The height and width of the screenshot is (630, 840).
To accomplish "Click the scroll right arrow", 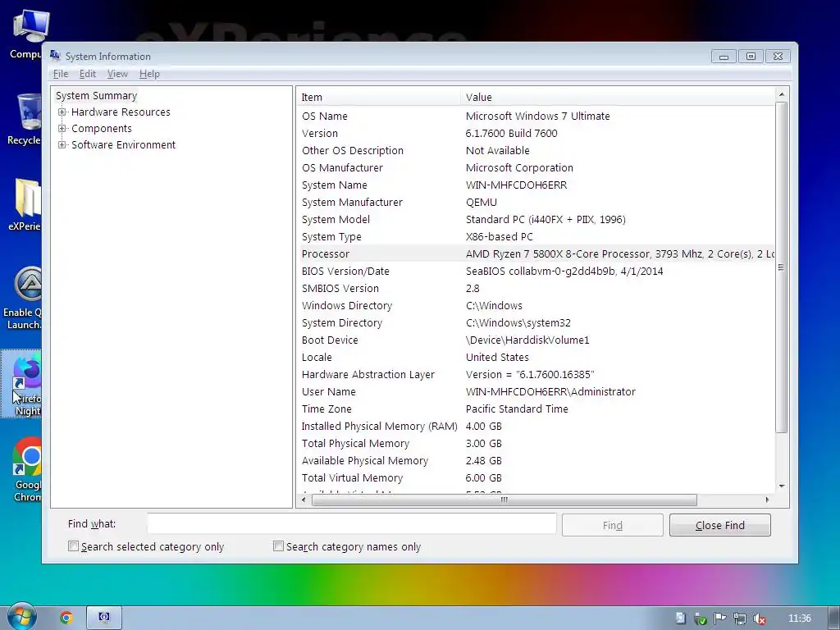I will click(x=767, y=500).
